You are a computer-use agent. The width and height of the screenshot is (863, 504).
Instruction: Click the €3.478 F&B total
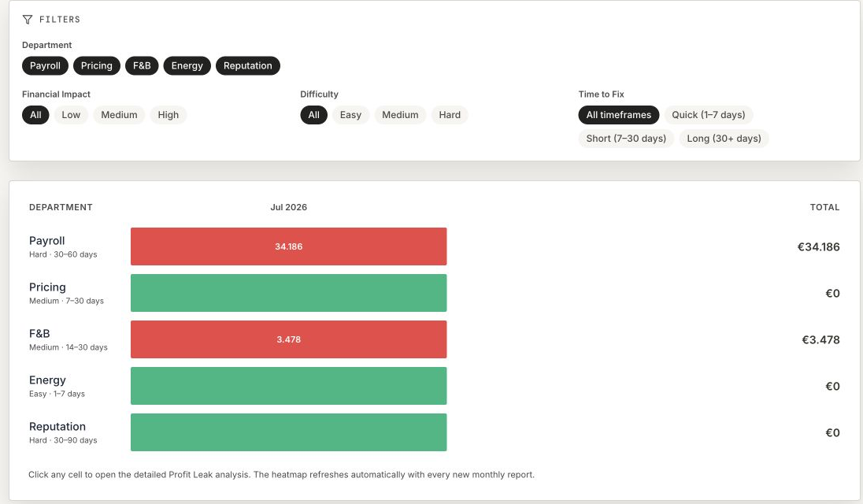(820, 340)
